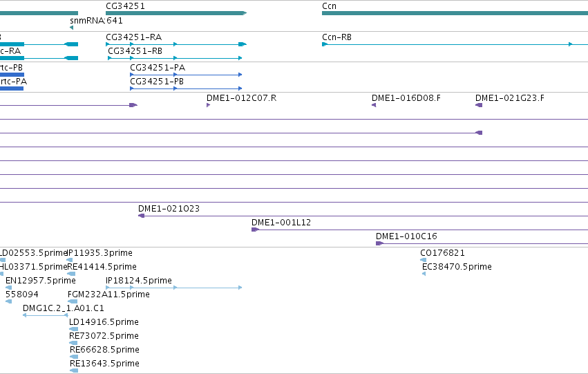Select the DMG1C.2_1.A01.C1 label

click(64, 308)
